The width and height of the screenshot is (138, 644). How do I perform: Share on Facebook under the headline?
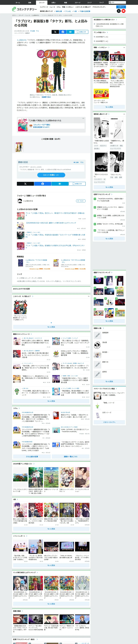63,32
